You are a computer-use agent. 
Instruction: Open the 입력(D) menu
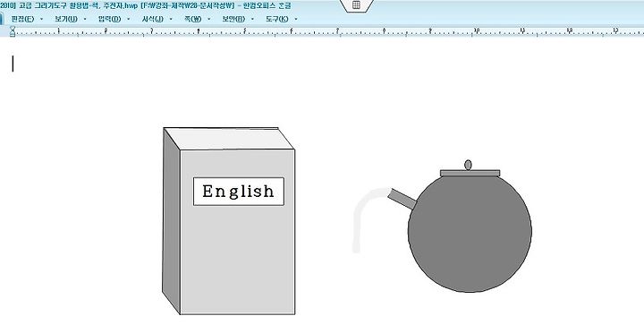110,19
